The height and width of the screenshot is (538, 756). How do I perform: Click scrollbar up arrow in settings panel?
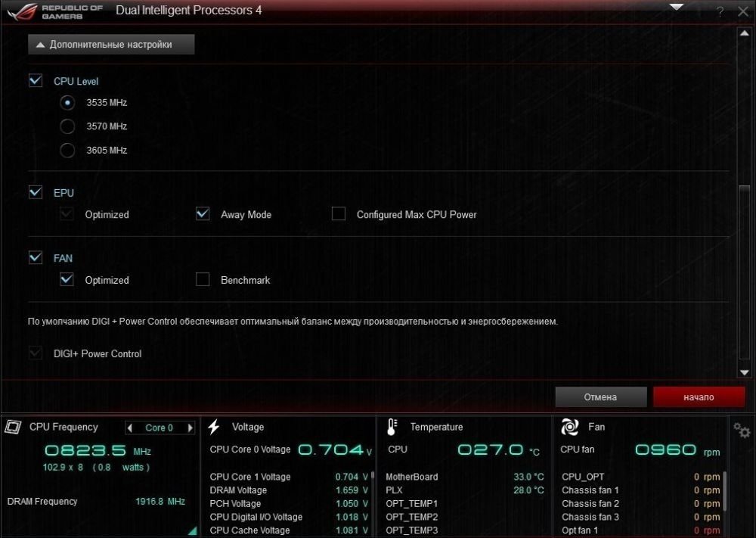click(745, 33)
